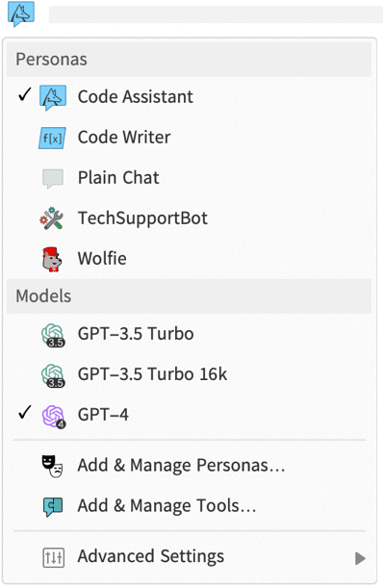The height and width of the screenshot is (588, 384).
Task: Click the theater masks Personas icon
Action: tap(52, 466)
